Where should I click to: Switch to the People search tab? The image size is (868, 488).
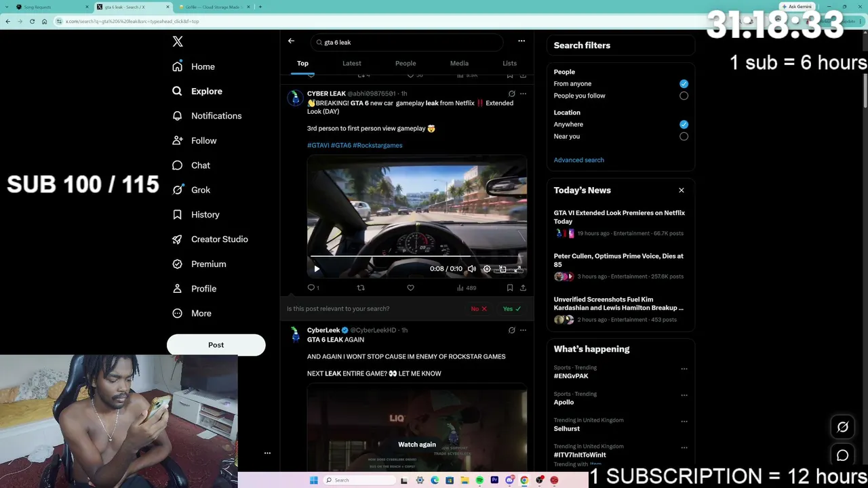click(x=406, y=63)
